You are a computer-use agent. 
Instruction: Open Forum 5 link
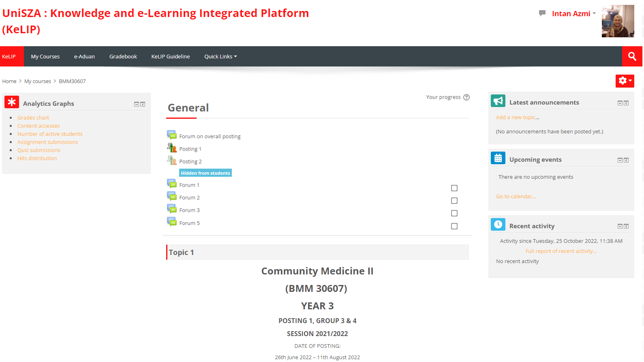(190, 223)
